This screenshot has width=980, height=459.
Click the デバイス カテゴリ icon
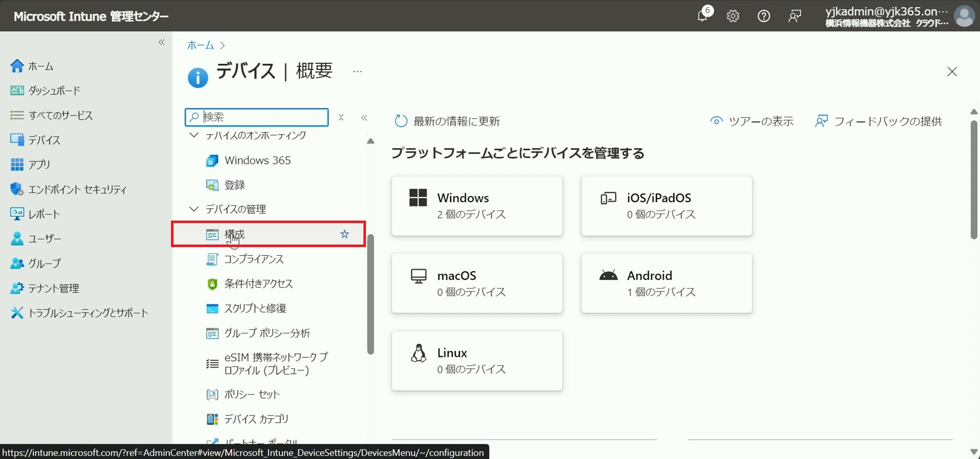click(x=212, y=419)
